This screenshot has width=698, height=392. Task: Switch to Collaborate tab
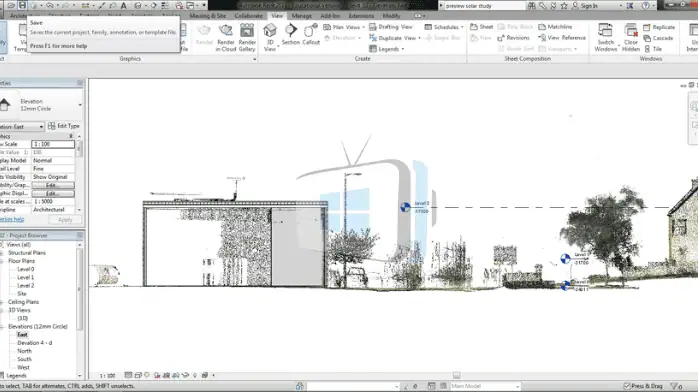249,16
